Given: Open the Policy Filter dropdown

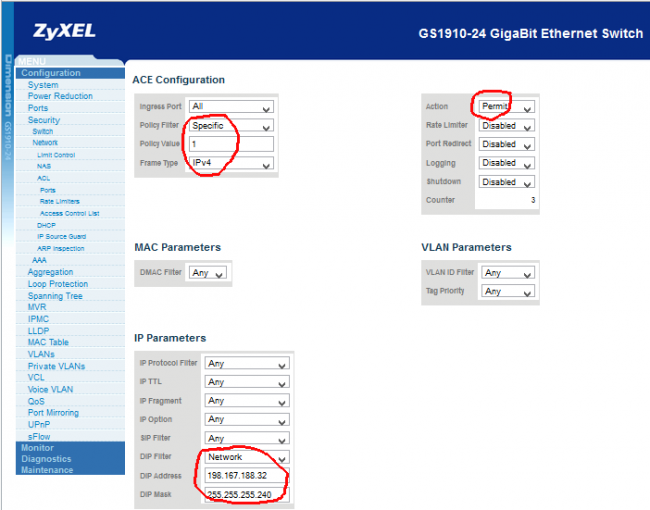Looking at the screenshot, I should (231, 126).
